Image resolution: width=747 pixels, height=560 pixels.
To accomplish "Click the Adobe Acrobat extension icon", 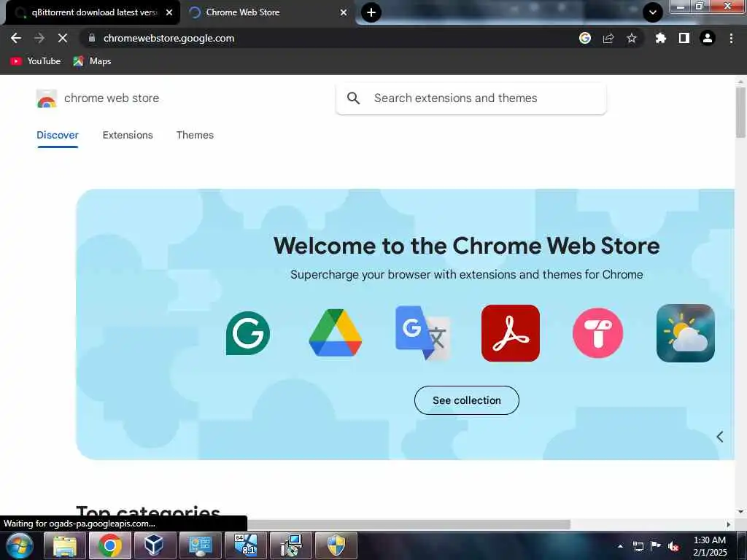I will click(x=510, y=332).
